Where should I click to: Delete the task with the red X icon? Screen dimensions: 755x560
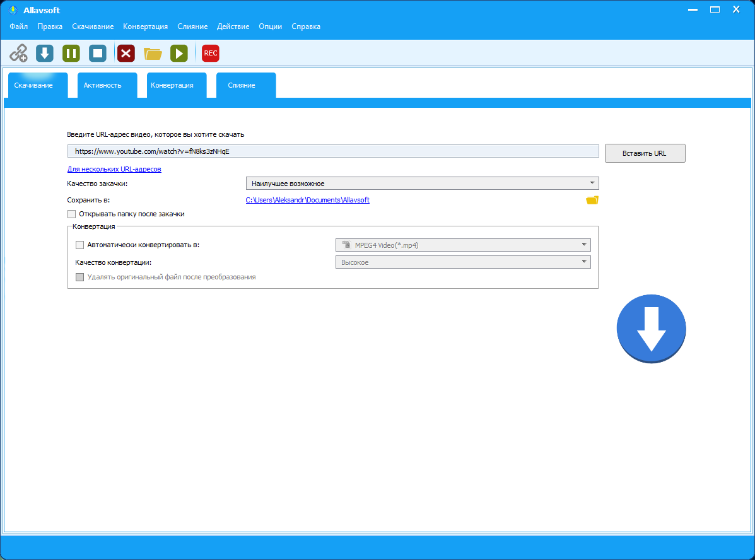(x=126, y=53)
